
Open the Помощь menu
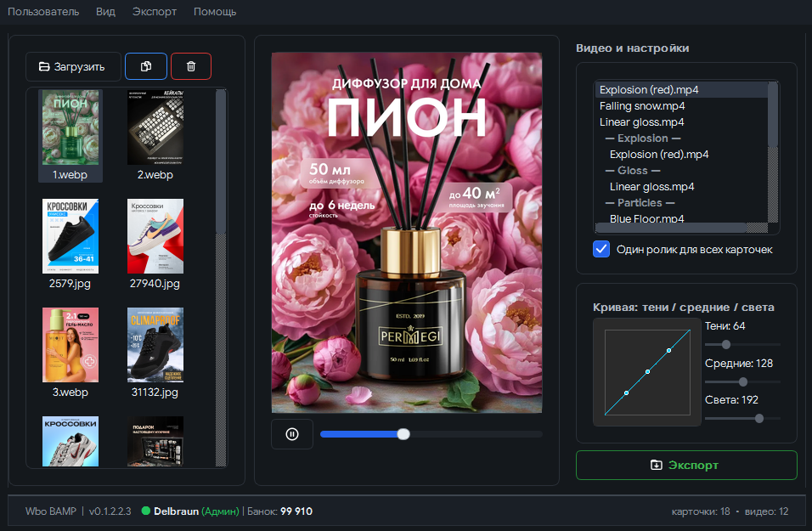[x=215, y=12]
